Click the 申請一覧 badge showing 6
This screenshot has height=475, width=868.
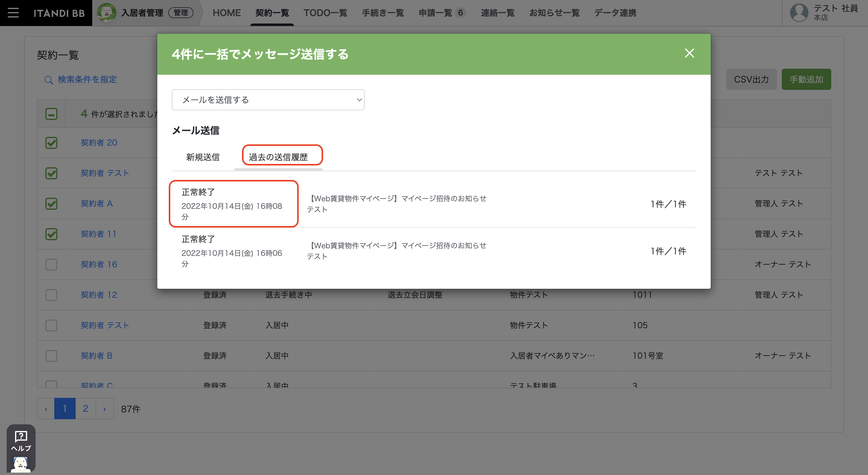click(460, 13)
